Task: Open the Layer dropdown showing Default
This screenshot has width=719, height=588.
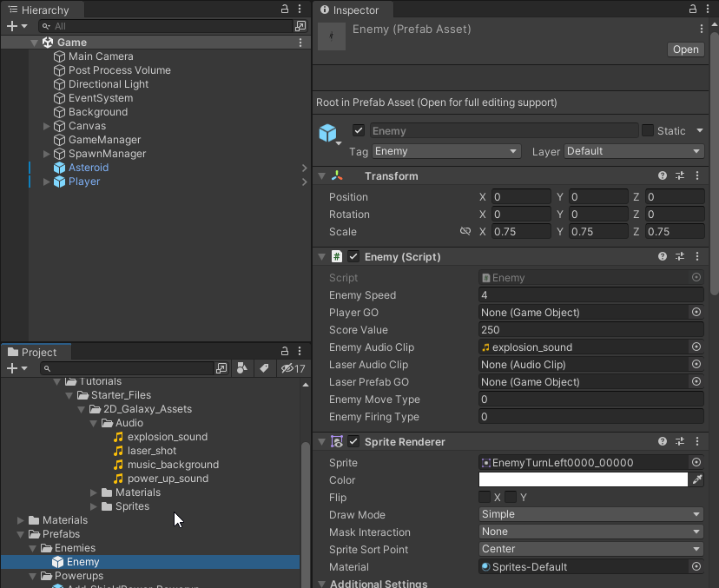Action: (634, 151)
